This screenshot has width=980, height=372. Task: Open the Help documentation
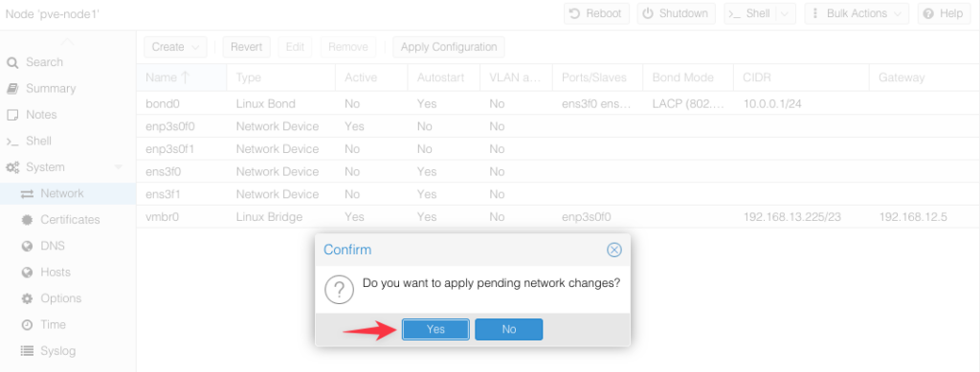[944, 13]
